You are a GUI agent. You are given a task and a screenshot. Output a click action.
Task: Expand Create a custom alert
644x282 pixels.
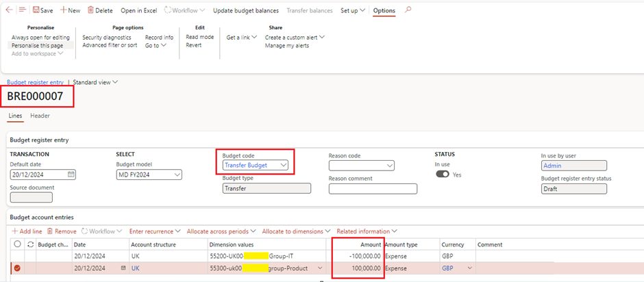coord(295,38)
